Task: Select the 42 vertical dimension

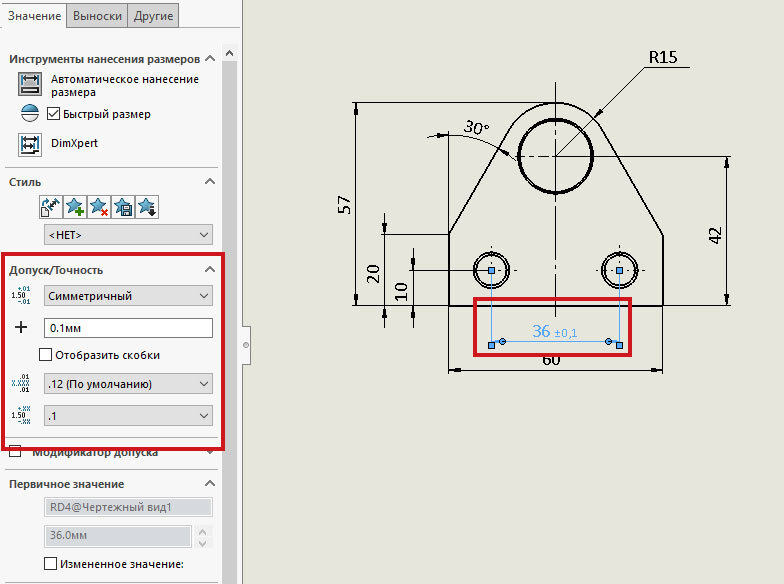Action: click(x=716, y=236)
